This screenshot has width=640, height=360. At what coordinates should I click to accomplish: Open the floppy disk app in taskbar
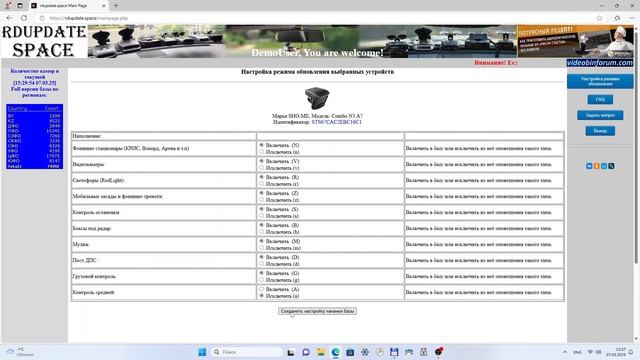pyautogui.click(x=394, y=352)
